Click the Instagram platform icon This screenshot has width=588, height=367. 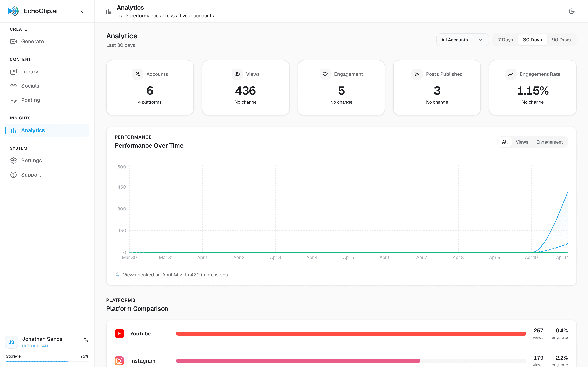tap(119, 361)
